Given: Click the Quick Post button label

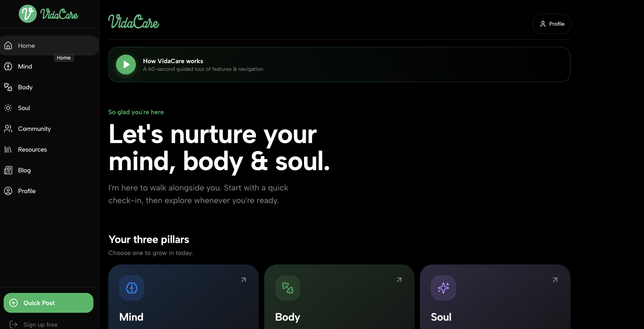Looking at the screenshot, I should (39, 303).
